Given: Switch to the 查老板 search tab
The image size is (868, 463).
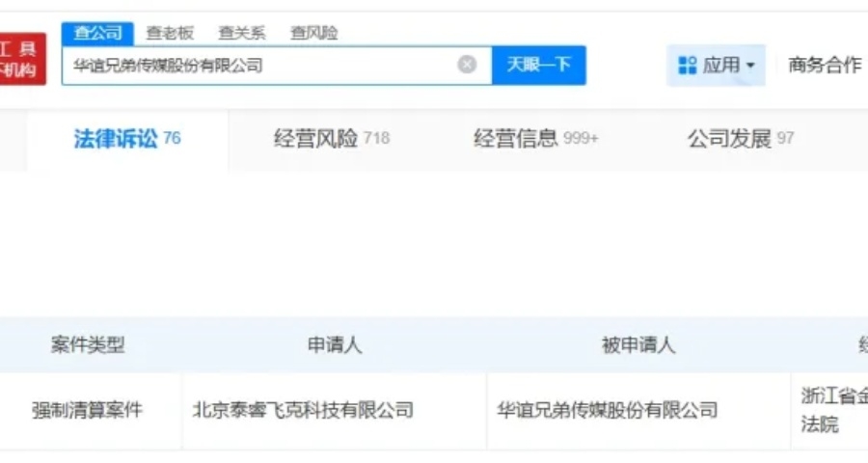Looking at the screenshot, I should pos(170,33).
